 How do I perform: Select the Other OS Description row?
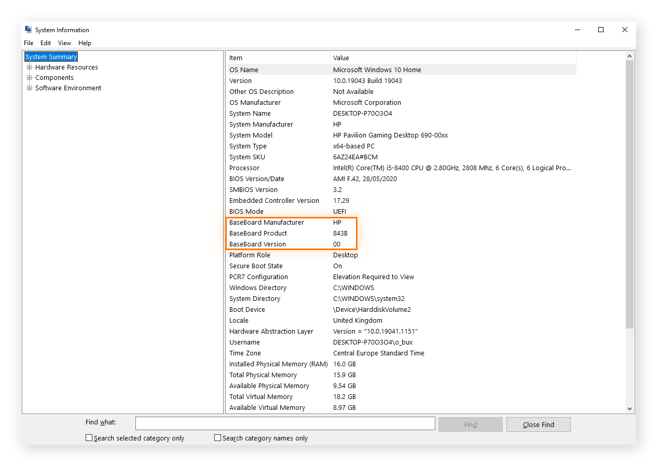tap(402, 92)
